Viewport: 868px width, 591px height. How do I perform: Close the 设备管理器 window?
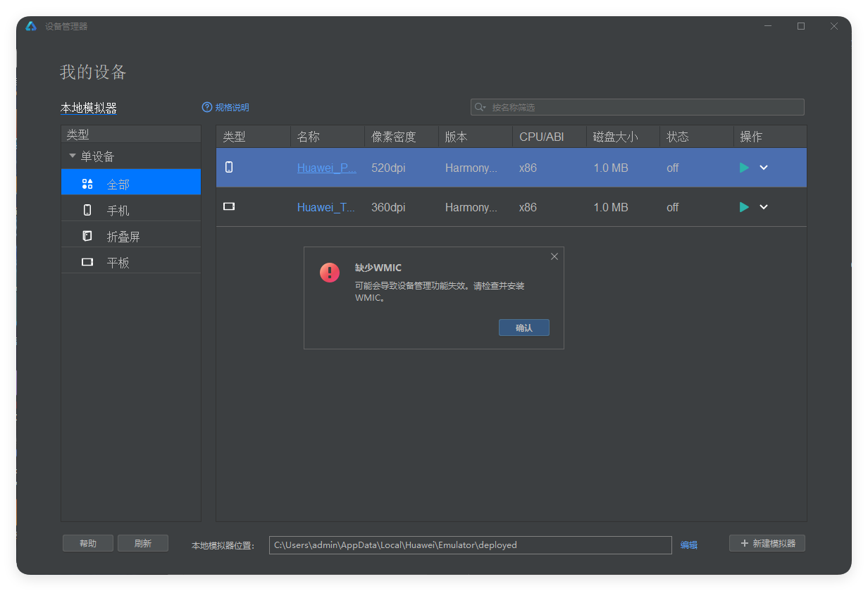click(834, 26)
